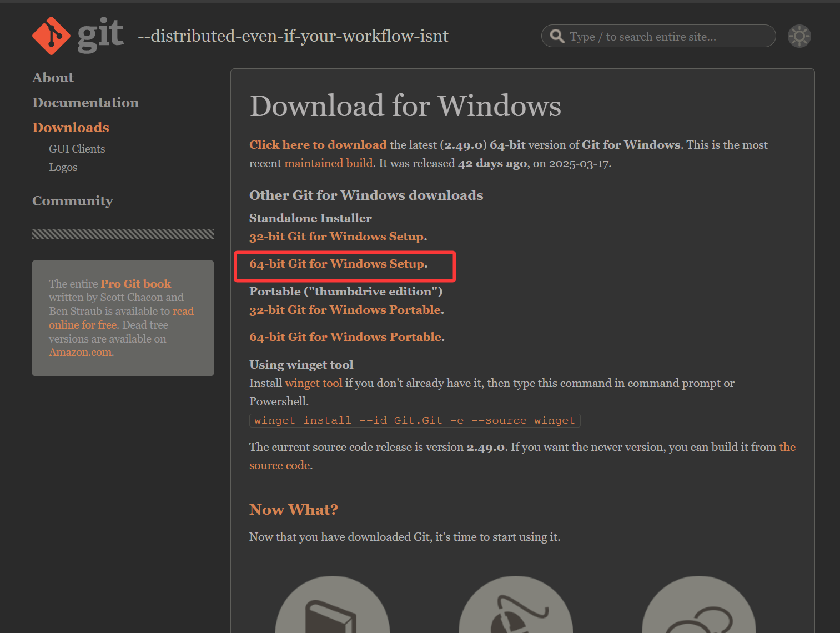Click the winget install command code
Image resolution: width=840 pixels, height=633 pixels.
coord(415,420)
